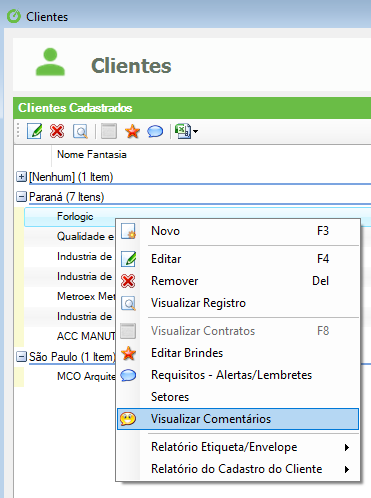Click the Novo document icon in context menu

tap(128, 231)
